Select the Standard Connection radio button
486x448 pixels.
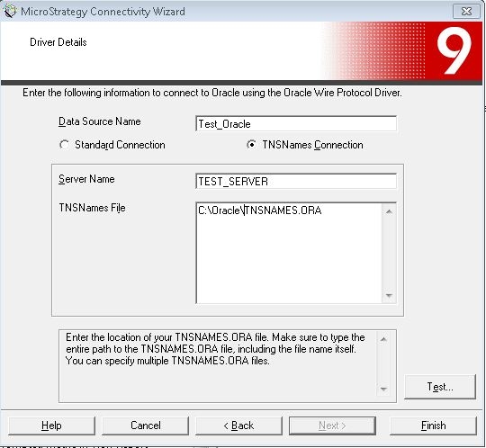pyautogui.click(x=64, y=145)
